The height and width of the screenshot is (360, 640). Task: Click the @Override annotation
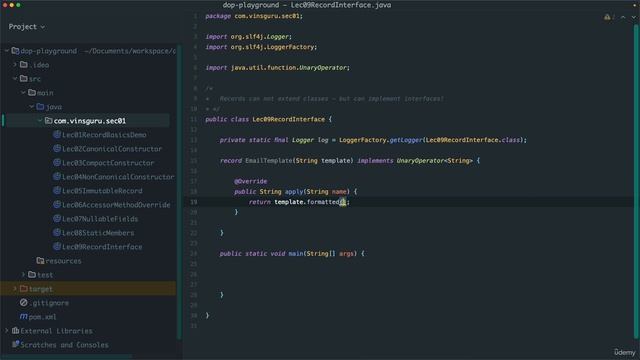point(251,181)
